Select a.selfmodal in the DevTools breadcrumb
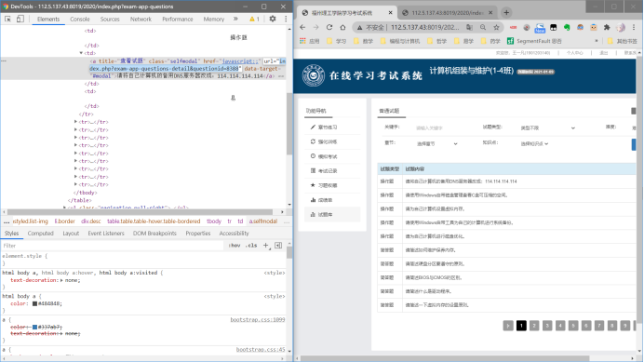Screen dimensions: 644x362 click(262, 221)
